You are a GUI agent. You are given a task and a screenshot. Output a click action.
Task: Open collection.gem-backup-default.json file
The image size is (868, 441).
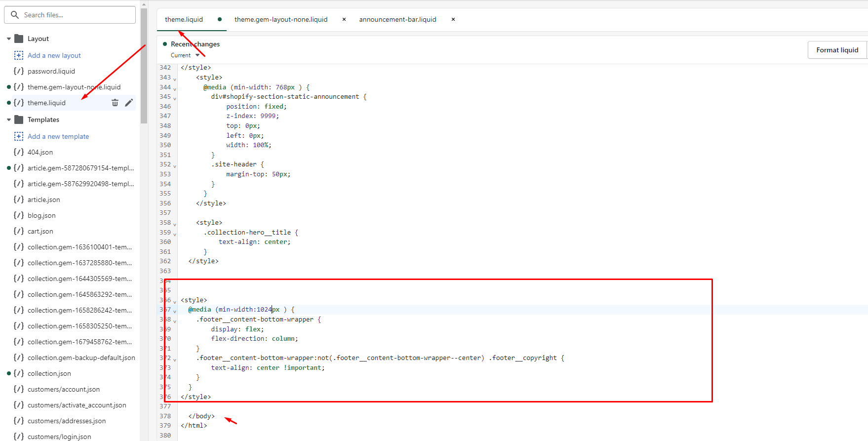(81, 358)
